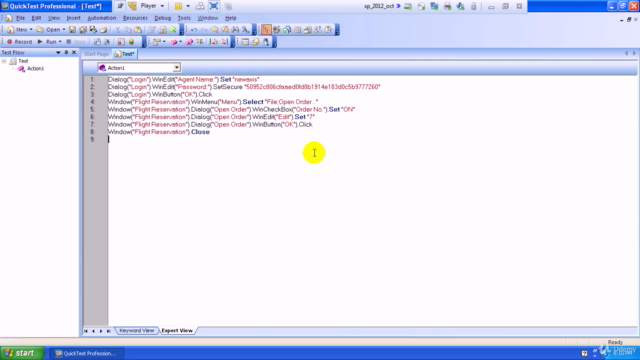The image size is (640, 360).
Task: Click the Copy icon in toolbar
Action: click(x=128, y=29)
